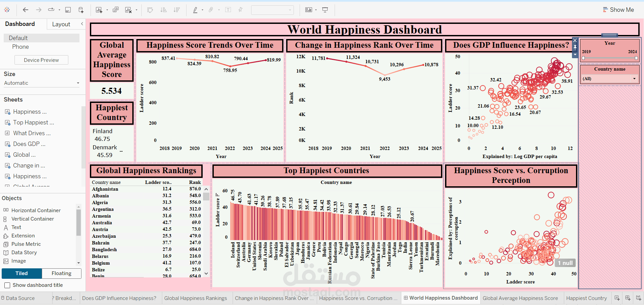Open the Data Source tab
644x305 pixels.
(x=20, y=298)
